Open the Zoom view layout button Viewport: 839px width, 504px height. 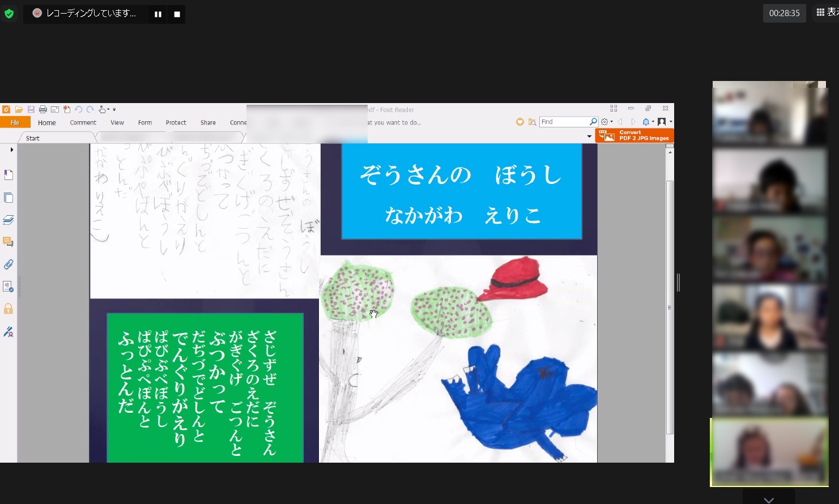828,12
